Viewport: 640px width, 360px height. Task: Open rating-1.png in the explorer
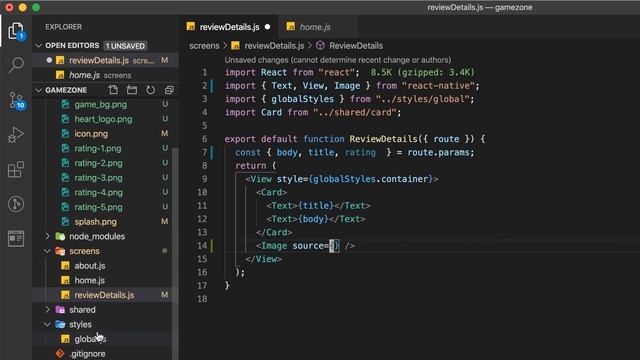tap(98, 149)
